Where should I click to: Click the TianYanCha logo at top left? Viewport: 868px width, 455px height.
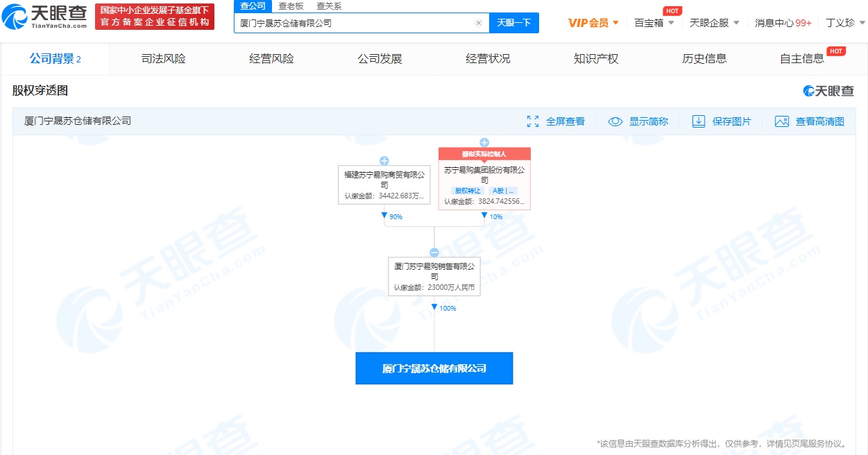45,16
